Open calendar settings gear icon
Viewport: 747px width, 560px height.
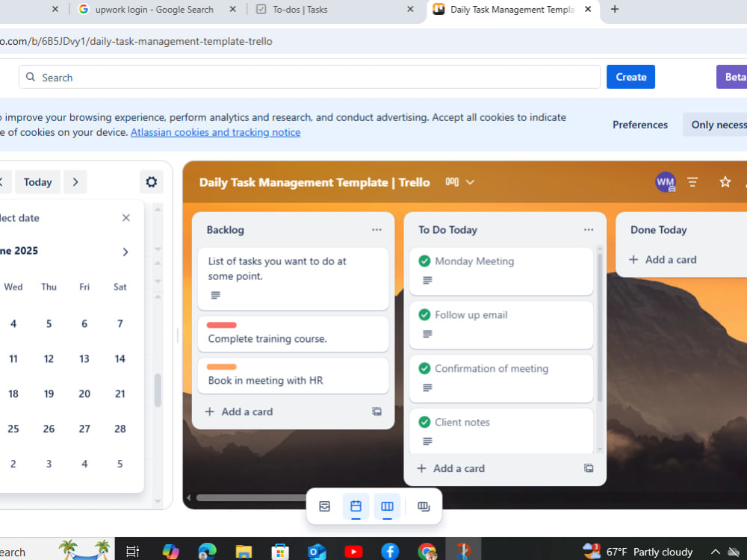tap(152, 182)
